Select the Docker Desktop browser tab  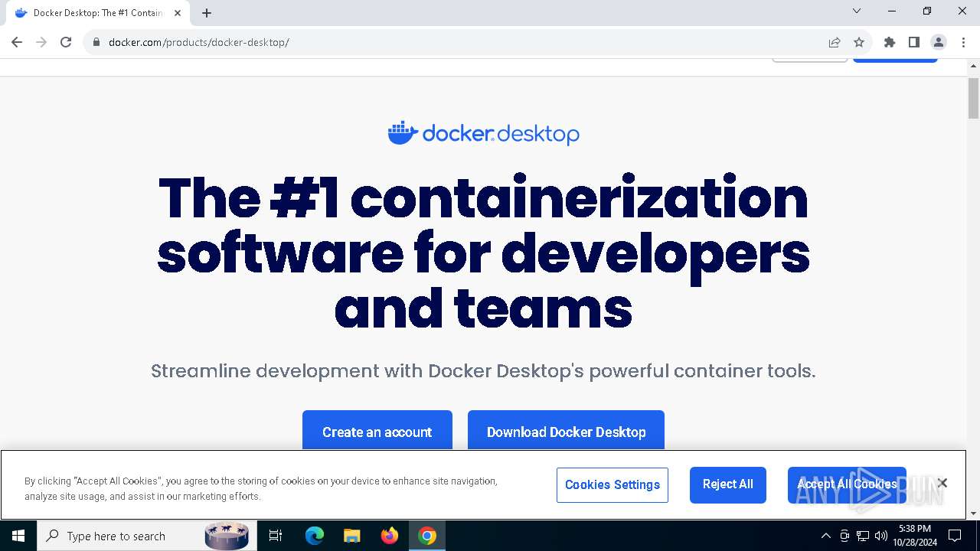click(98, 13)
